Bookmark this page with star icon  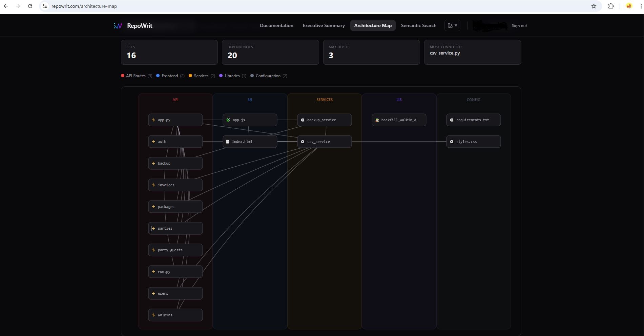click(594, 6)
